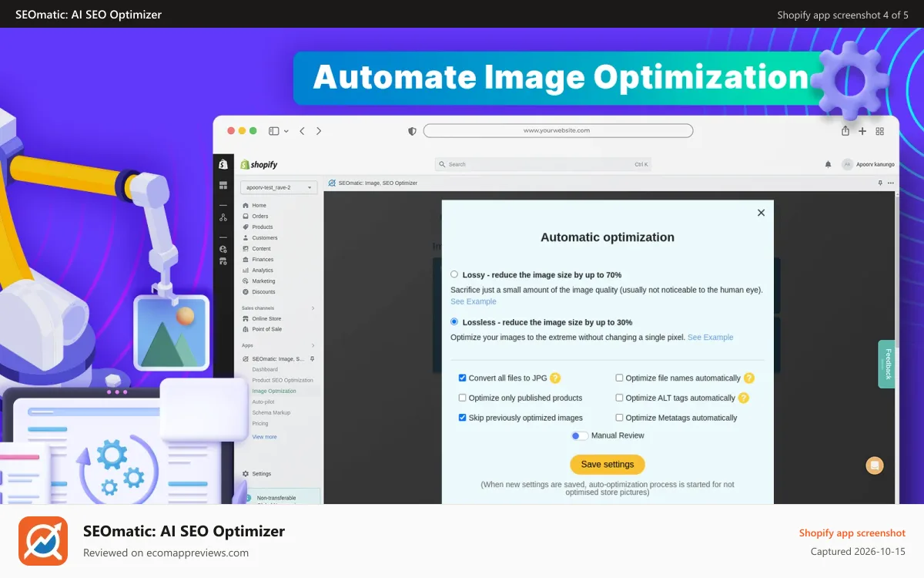Screen dimensions: 924x578
Task: Toggle the Manual Review switch
Action: point(579,435)
